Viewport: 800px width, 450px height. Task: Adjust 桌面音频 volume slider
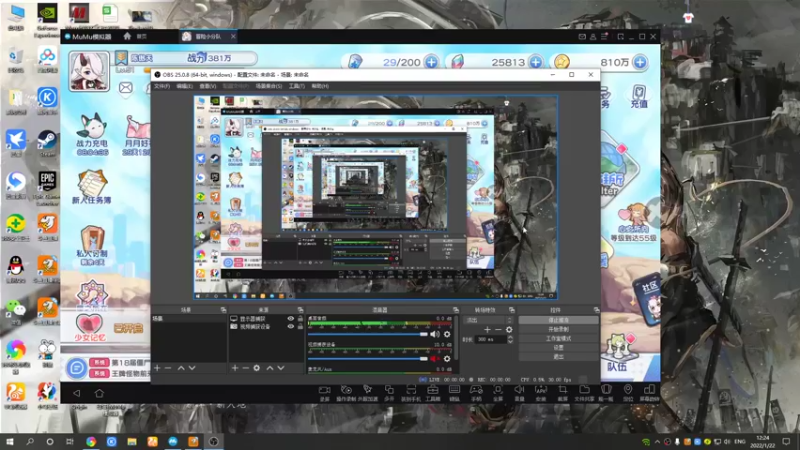point(368,334)
